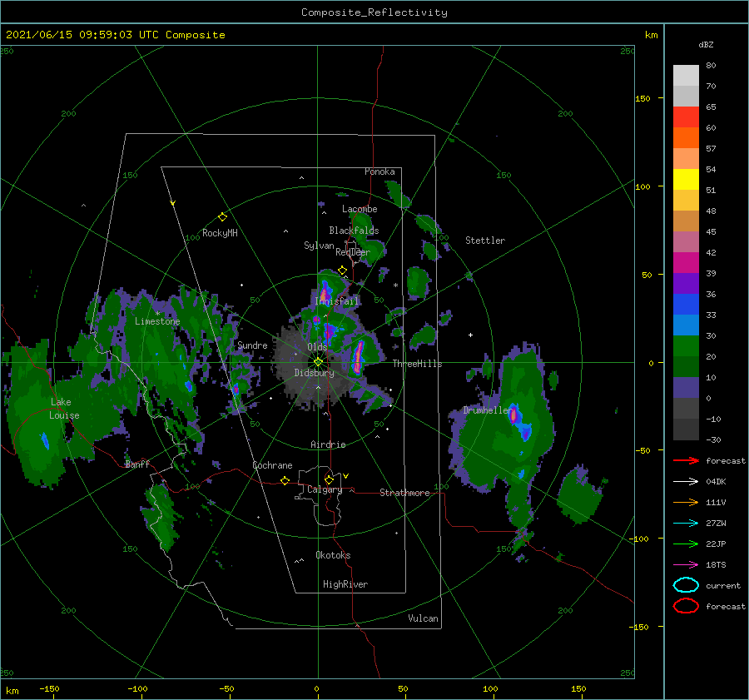Click the Airdrie label
The width and height of the screenshot is (749, 700).
(x=328, y=444)
